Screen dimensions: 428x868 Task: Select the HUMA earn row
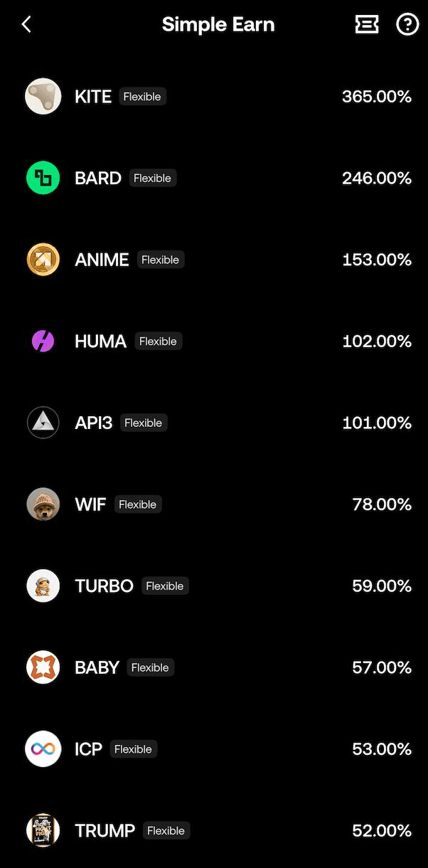pos(213,341)
